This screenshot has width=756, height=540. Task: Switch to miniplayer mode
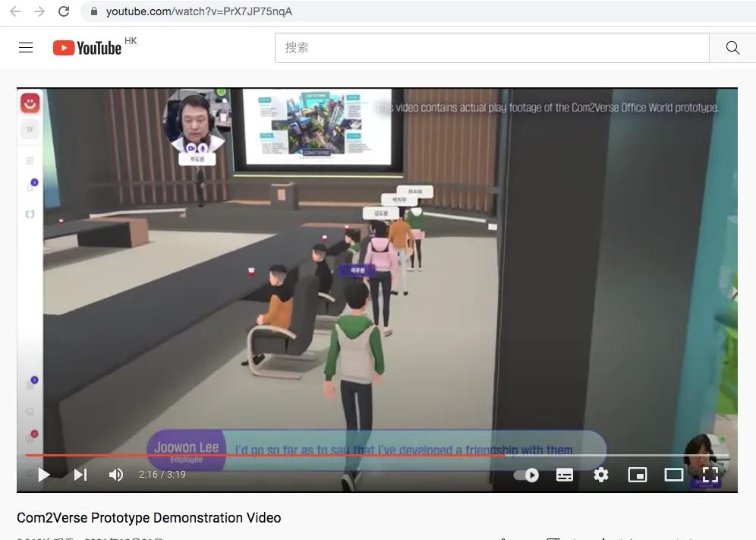638,475
